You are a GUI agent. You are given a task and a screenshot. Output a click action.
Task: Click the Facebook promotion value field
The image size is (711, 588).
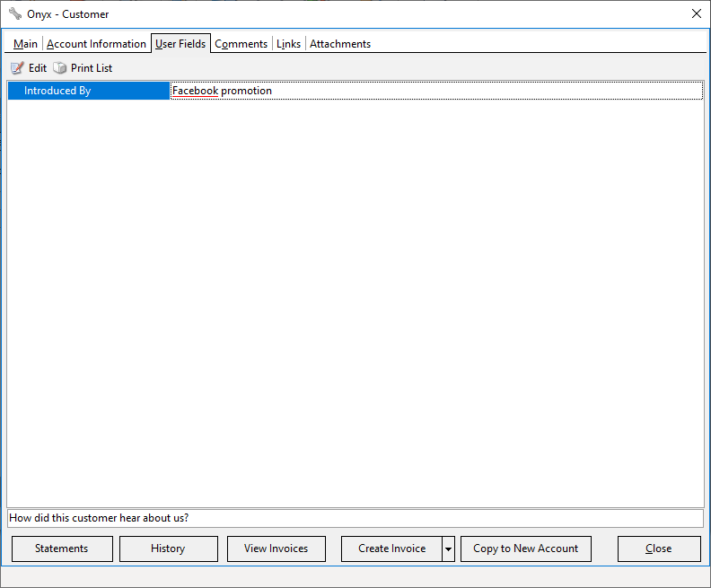(x=436, y=91)
